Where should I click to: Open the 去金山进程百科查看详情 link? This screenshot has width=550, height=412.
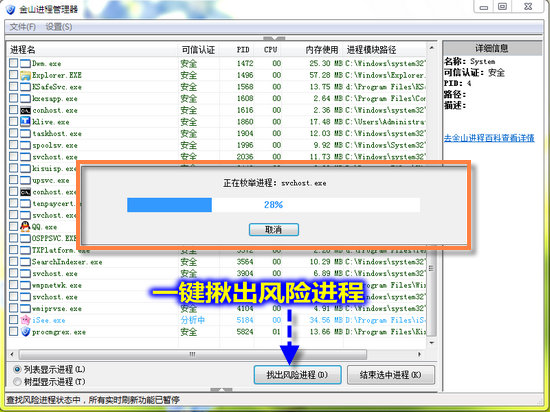click(x=489, y=138)
